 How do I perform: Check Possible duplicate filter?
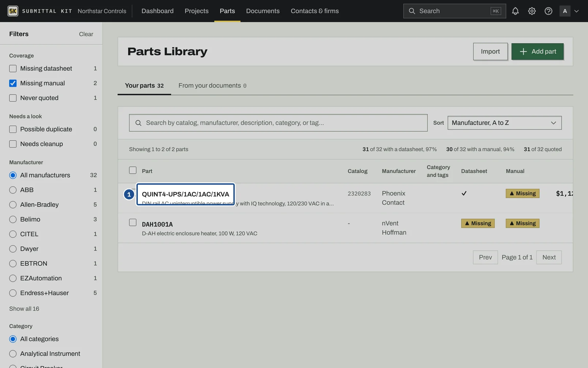pos(13,129)
